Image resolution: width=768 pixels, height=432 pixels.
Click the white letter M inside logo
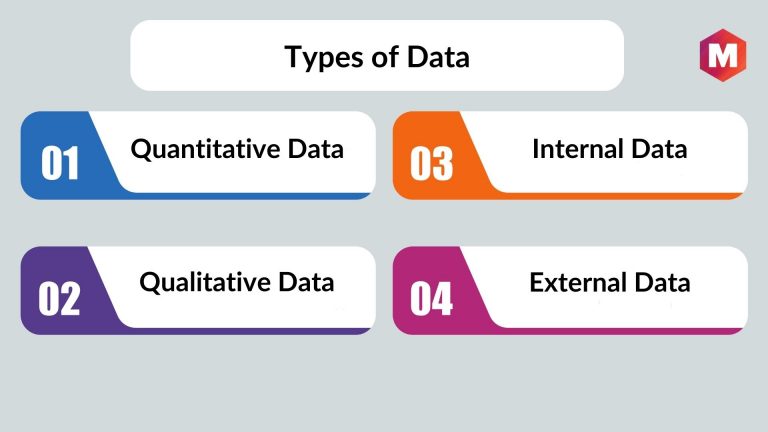(x=723, y=55)
